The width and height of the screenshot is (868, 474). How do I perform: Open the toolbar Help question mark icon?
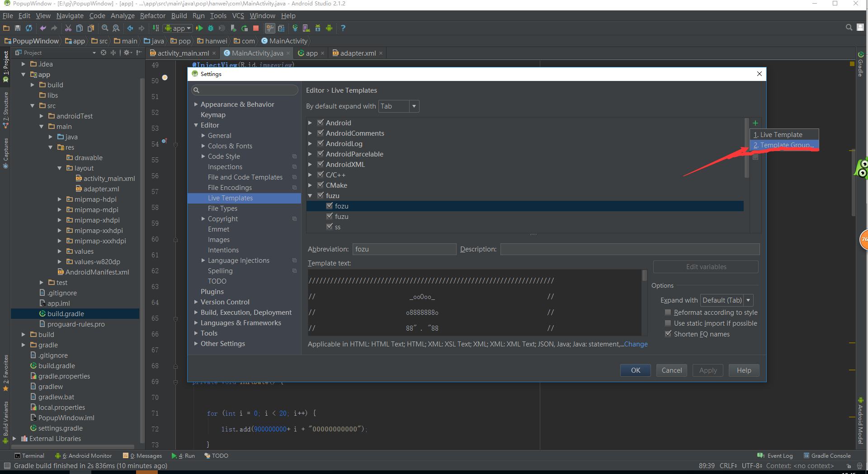pos(343,28)
